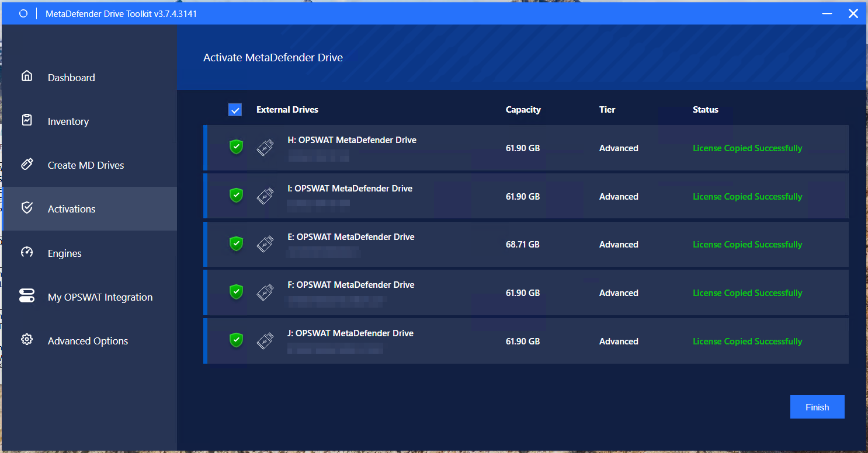
Task: Click the green shield for drive E:
Action: (236, 243)
